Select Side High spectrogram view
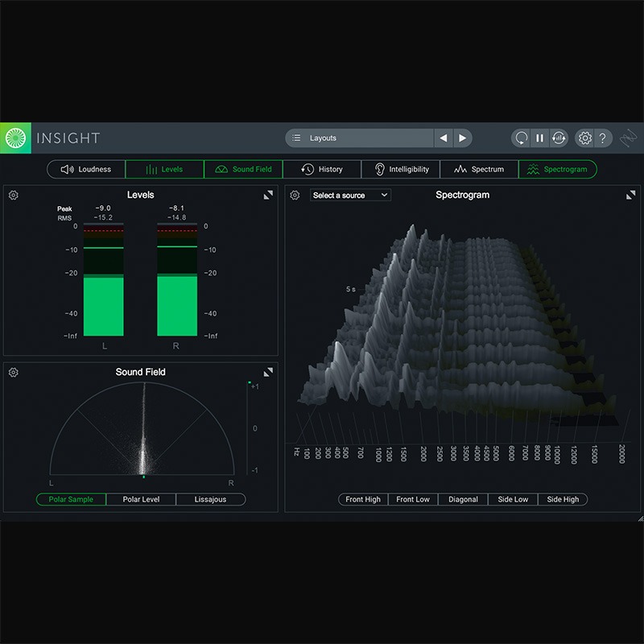 (563, 499)
